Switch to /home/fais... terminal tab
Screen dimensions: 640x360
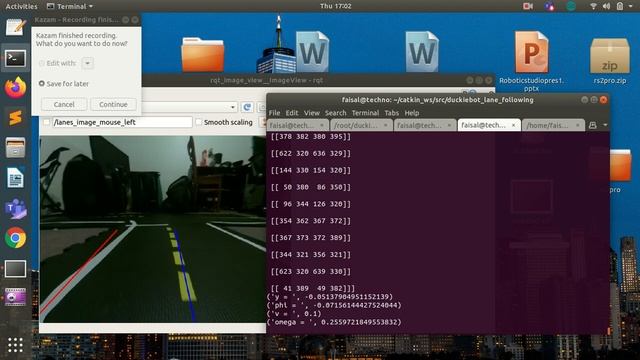552,125
